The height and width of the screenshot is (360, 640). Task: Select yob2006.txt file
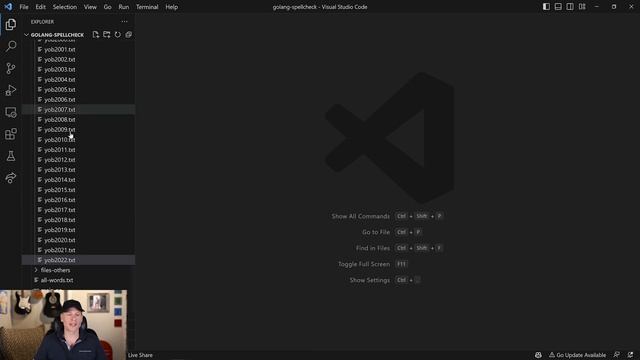pyautogui.click(x=78, y=100)
